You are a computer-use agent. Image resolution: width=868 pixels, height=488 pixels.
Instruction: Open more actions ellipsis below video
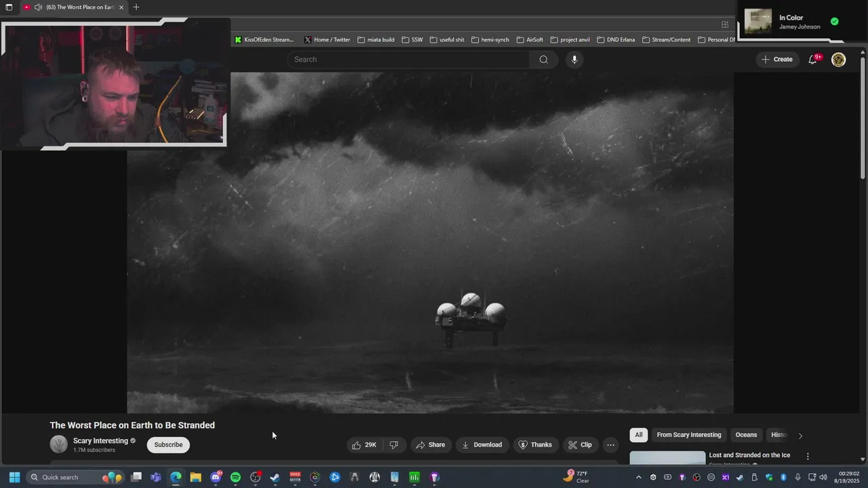click(611, 445)
